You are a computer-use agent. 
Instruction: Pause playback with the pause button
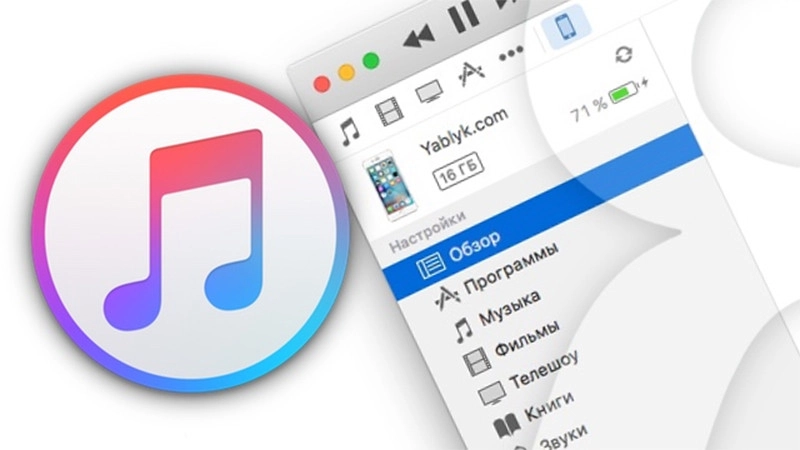point(464,19)
